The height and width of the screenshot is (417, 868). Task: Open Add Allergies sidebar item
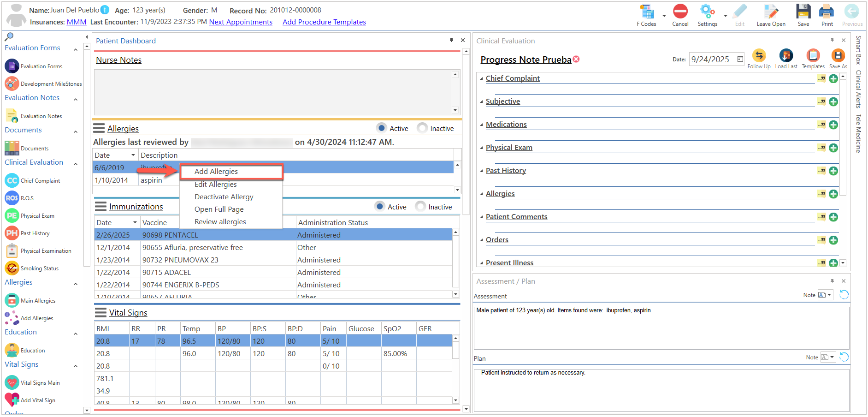coord(30,318)
